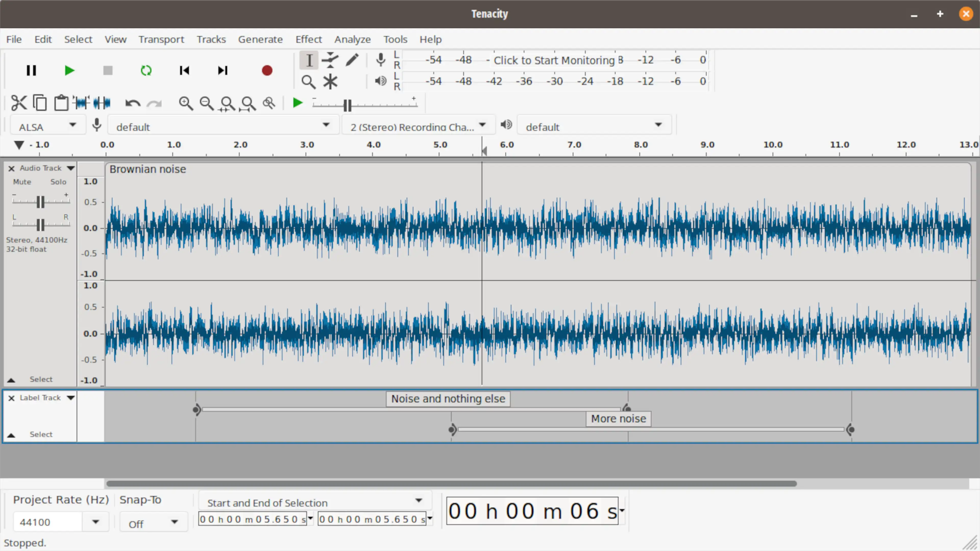Select the Draw pencil tool
Viewport: 980px width, 551px height.
tap(352, 60)
